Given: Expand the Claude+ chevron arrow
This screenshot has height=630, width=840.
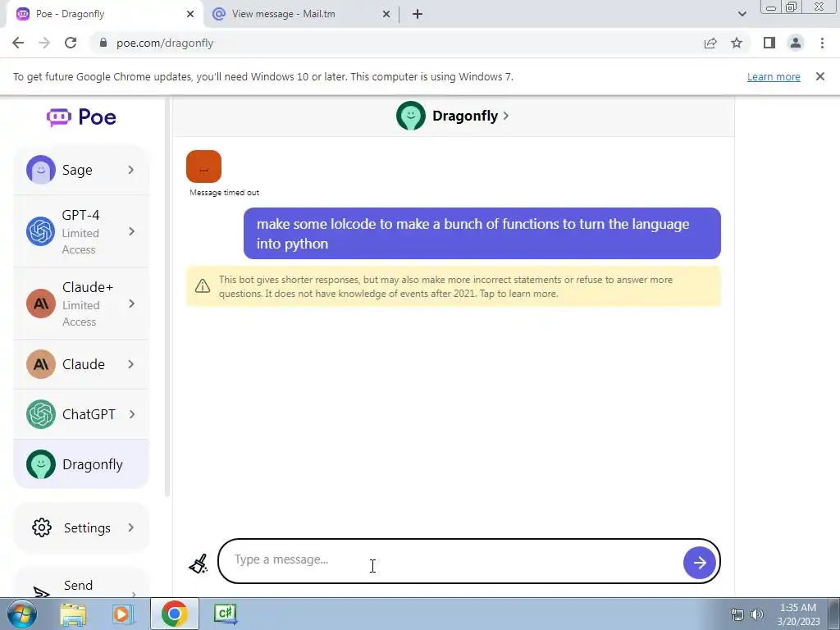Looking at the screenshot, I should [x=131, y=304].
